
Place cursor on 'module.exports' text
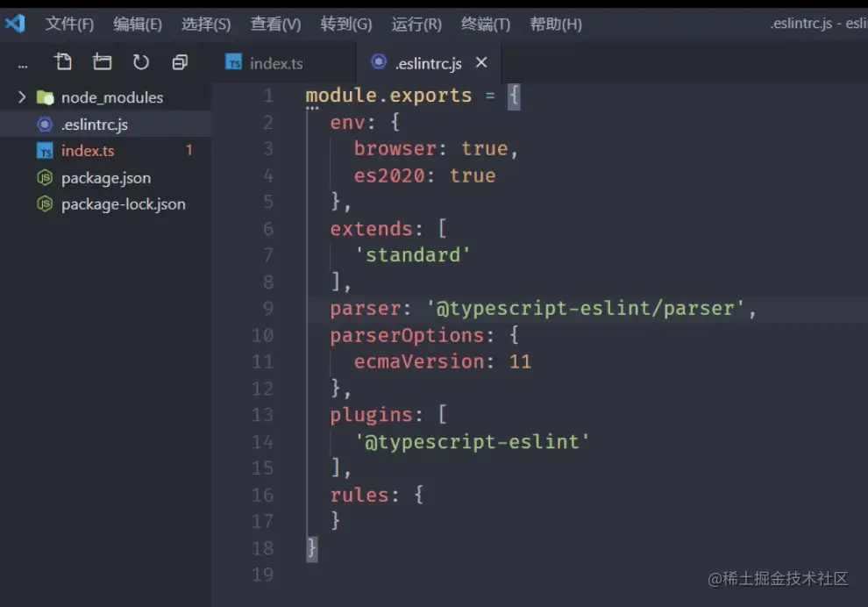coord(388,96)
